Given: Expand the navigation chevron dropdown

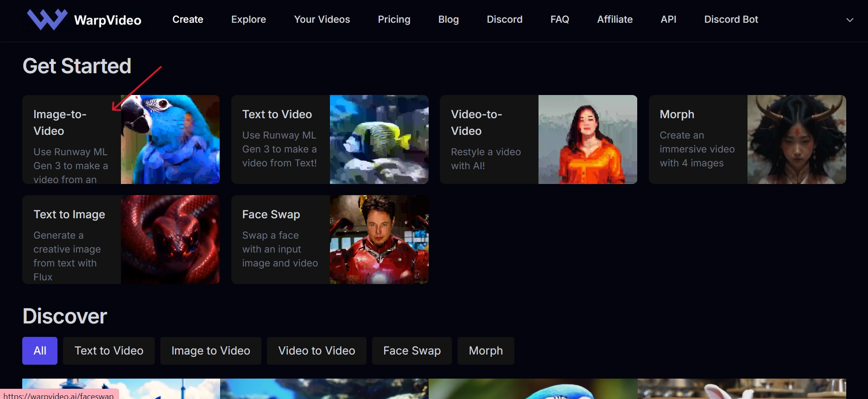Looking at the screenshot, I should (x=850, y=20).
